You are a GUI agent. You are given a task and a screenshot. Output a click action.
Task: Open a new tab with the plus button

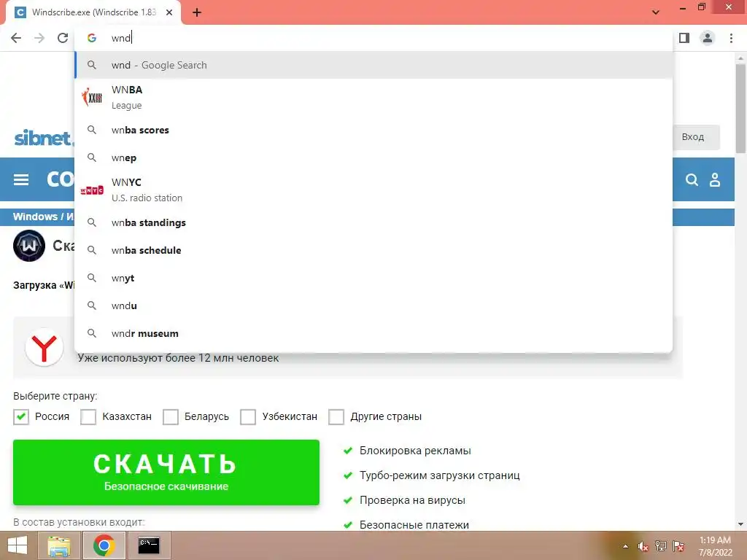[197, 12]
